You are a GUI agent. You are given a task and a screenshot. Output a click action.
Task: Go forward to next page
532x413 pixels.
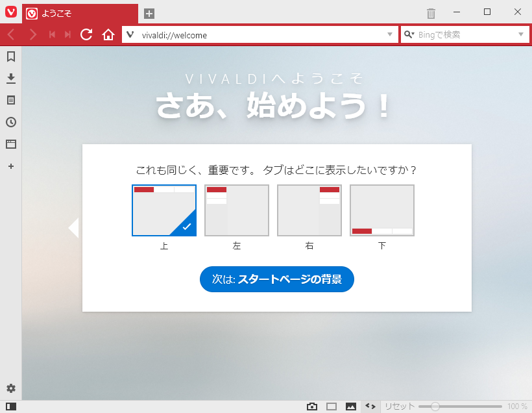[x=33, y=34]
